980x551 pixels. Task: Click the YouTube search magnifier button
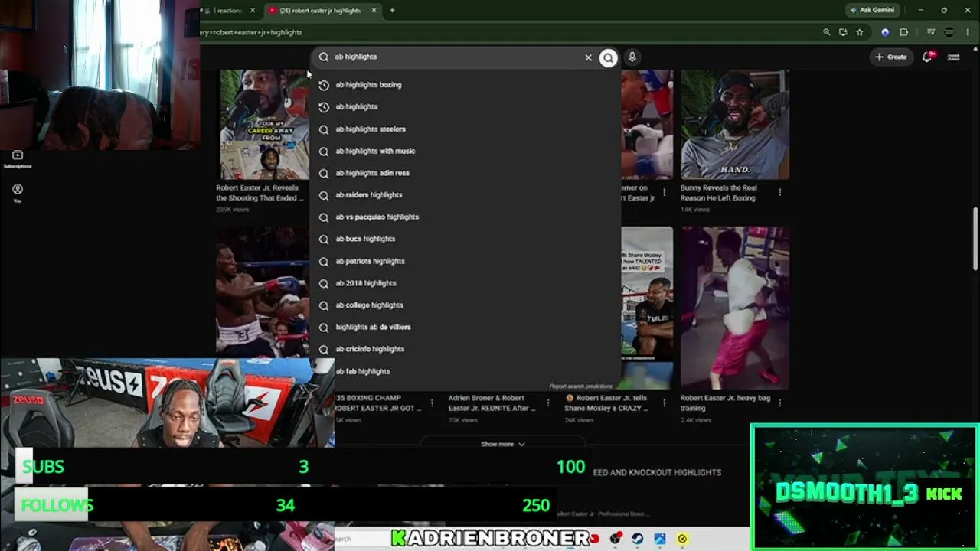(x=608, y=57)
